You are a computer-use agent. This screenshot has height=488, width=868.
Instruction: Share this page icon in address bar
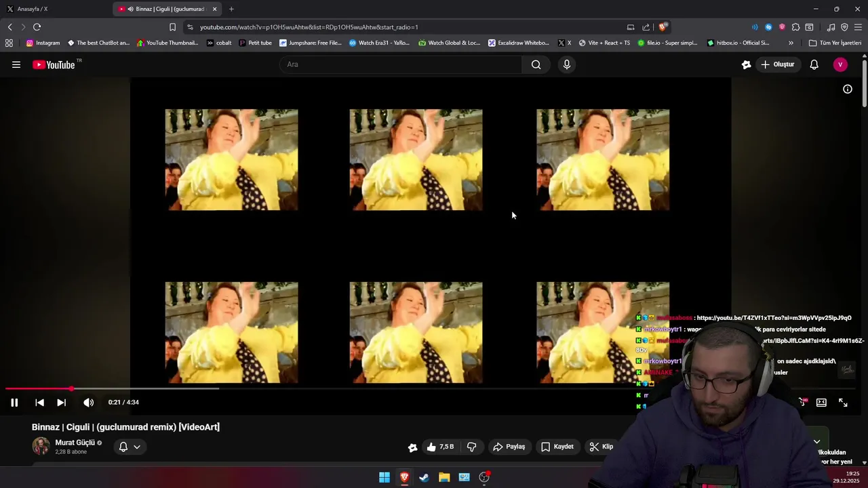[646, 27]
